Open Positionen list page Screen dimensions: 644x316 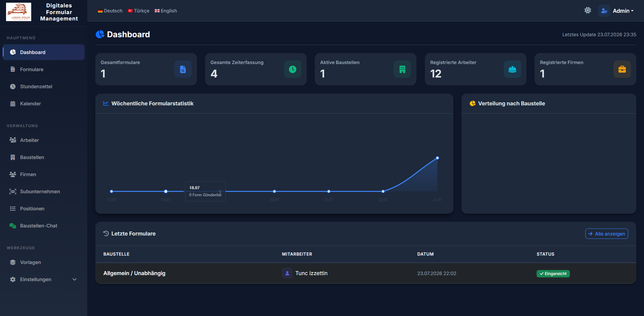click(44, 208)
